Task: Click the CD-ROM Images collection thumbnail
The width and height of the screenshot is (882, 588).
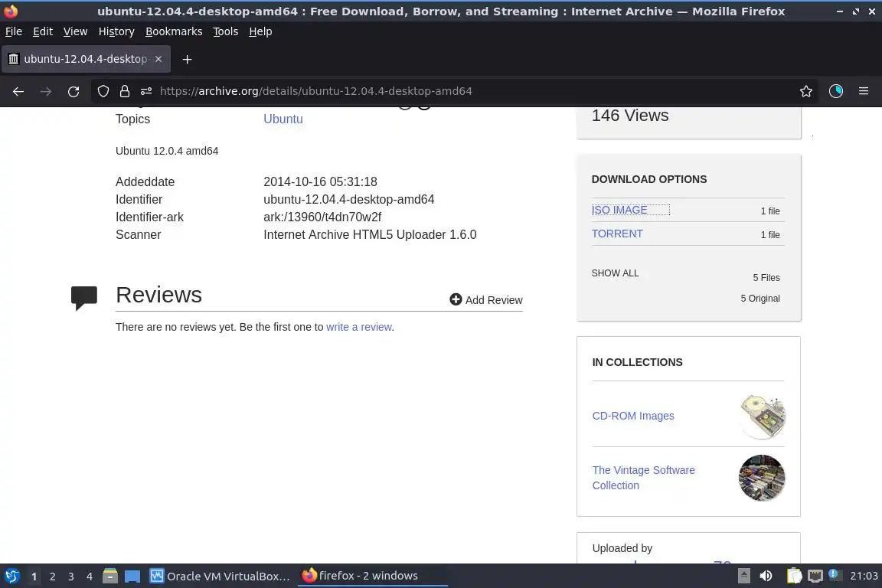Action: pyautogui.click(x=763, y=416)
